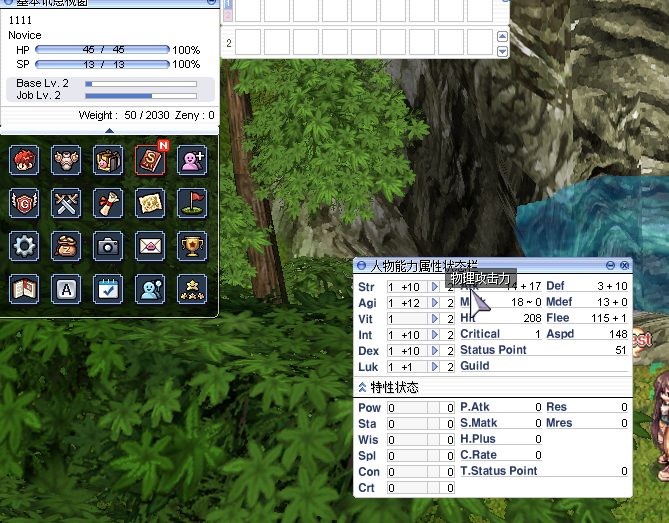Viewport: 669px width, 523px height.
Task: Increase Int with its arrow button
Action: [434, 335]
